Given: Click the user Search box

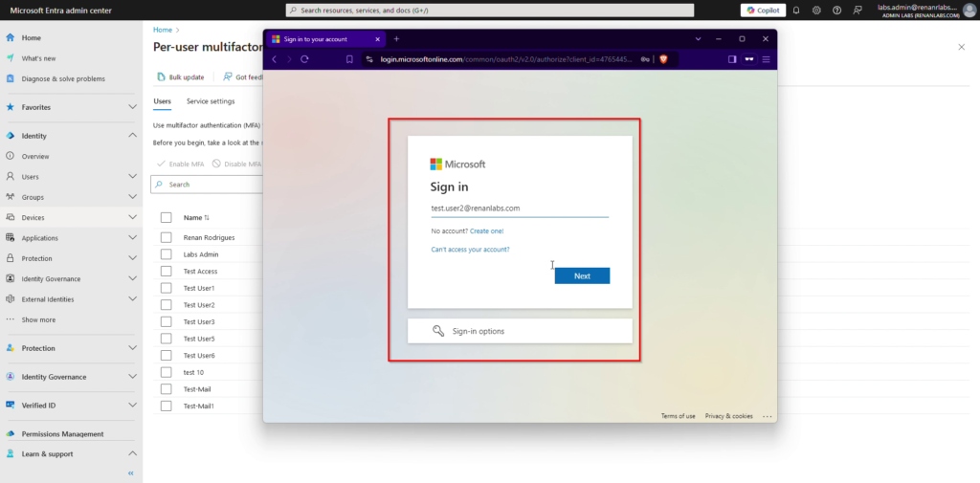Looking at the screenshot, I should coord(207,185).
